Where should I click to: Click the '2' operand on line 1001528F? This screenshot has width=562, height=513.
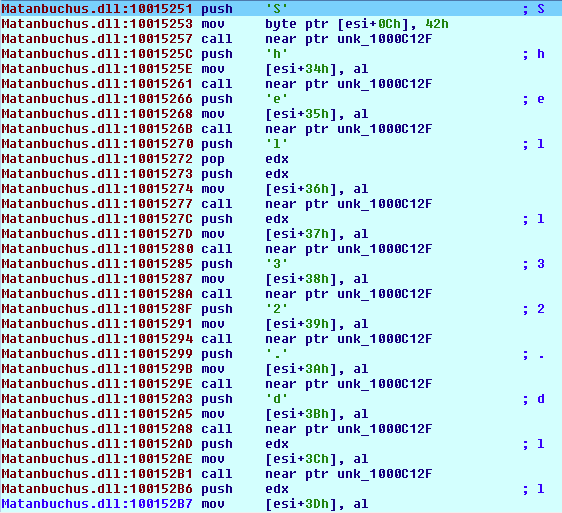(x=277, y=309)
